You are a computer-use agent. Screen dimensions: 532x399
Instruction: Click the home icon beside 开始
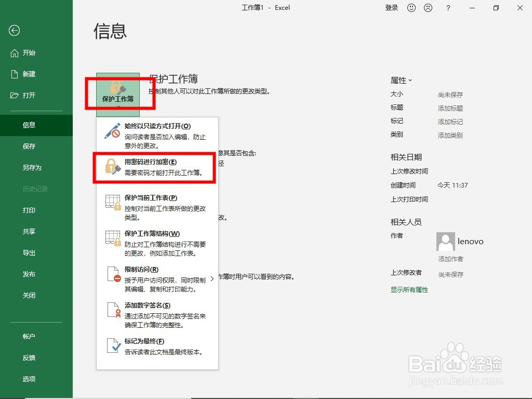point(14,53)
